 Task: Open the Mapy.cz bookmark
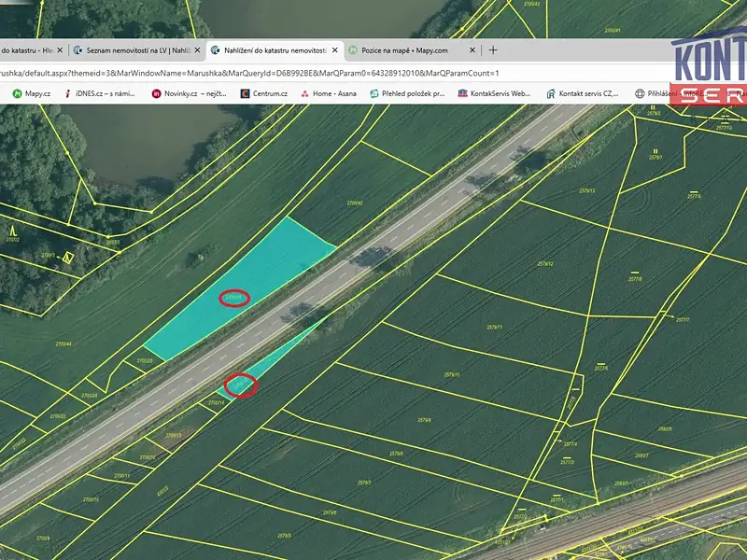pyautogui.click(x=32, y=94)
